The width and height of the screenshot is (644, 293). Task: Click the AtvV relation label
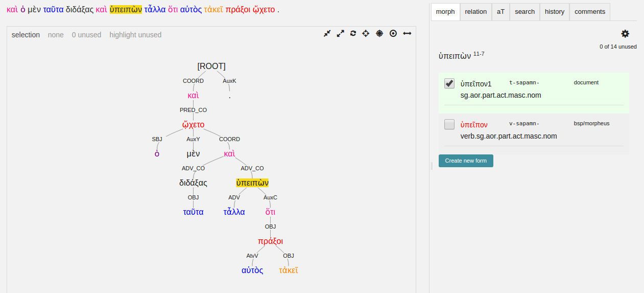[x=252, y=256]
